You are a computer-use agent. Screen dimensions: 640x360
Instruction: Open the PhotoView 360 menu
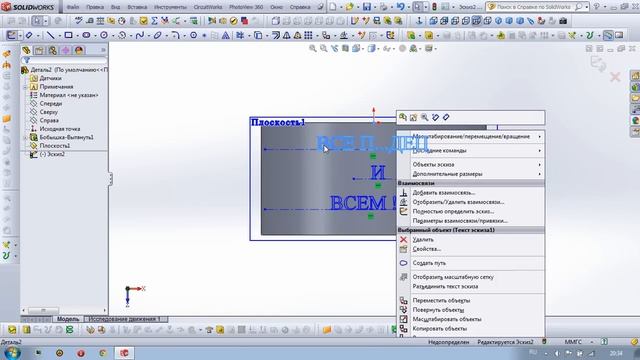[x=246, y=7]
